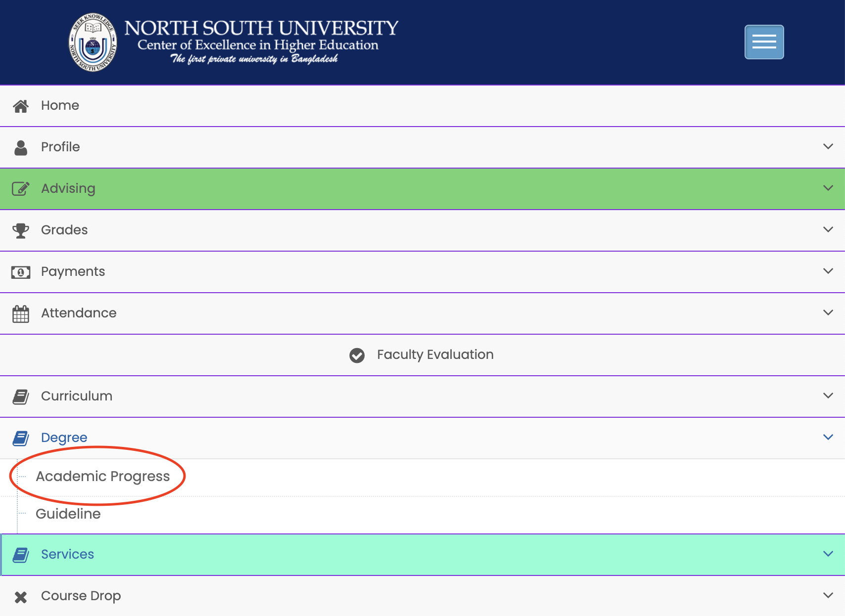The height and width of the screenshot is (616, 845).
Task: Go to Faculty Evaluation link
Action: click(x=435, y=354)
